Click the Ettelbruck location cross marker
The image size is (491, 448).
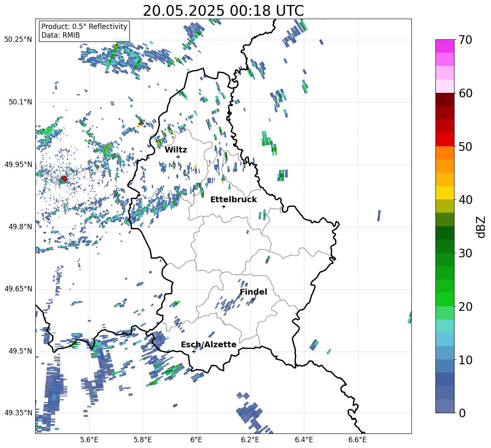point(224,206)
